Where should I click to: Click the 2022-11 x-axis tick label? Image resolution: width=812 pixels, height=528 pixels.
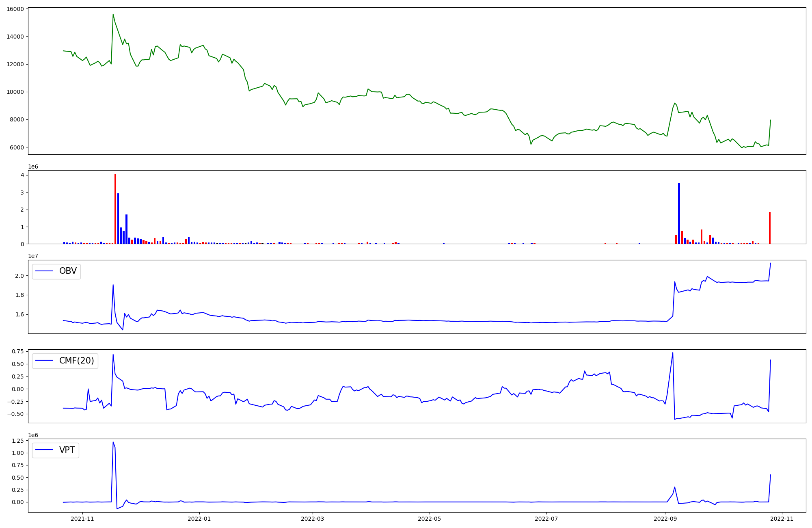(x=782, y=519)
